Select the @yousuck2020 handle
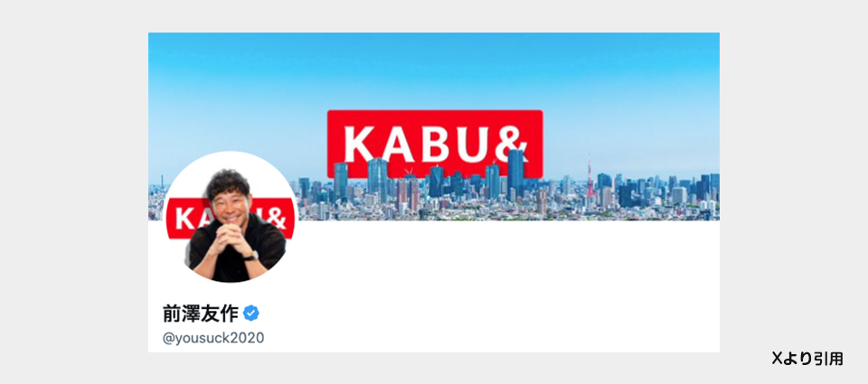Image resolution: width=868 pixels, height=384 pixels. click(213, 338)
